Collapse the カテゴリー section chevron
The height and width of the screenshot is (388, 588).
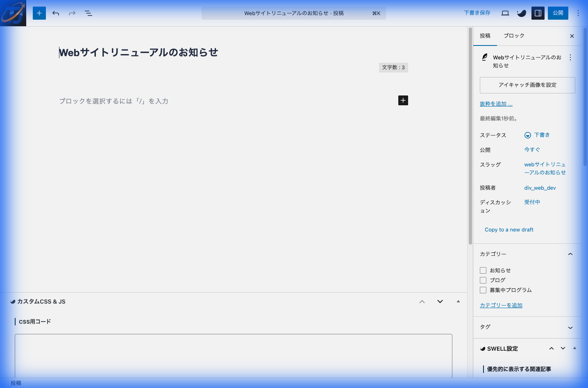click(x=570, y=254)
